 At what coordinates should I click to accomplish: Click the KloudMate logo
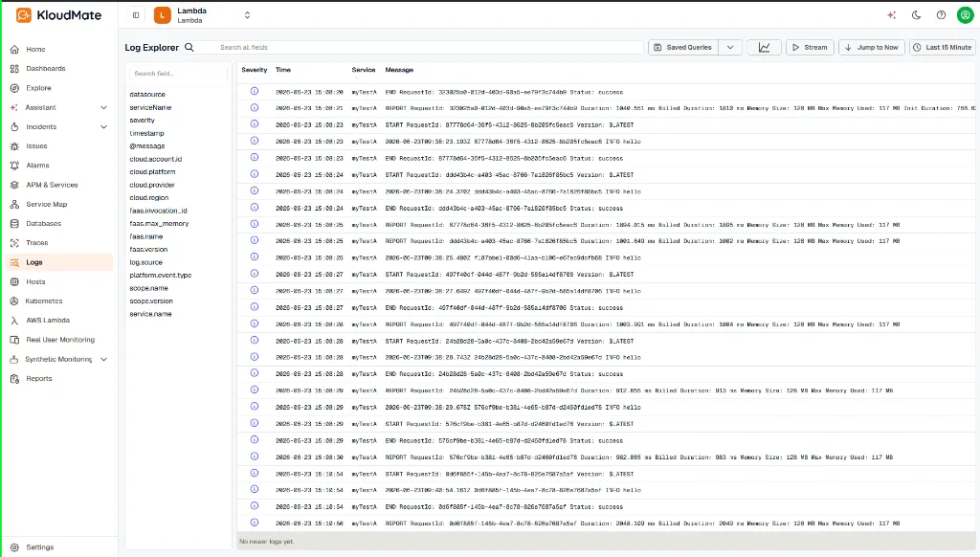point(58,15)
